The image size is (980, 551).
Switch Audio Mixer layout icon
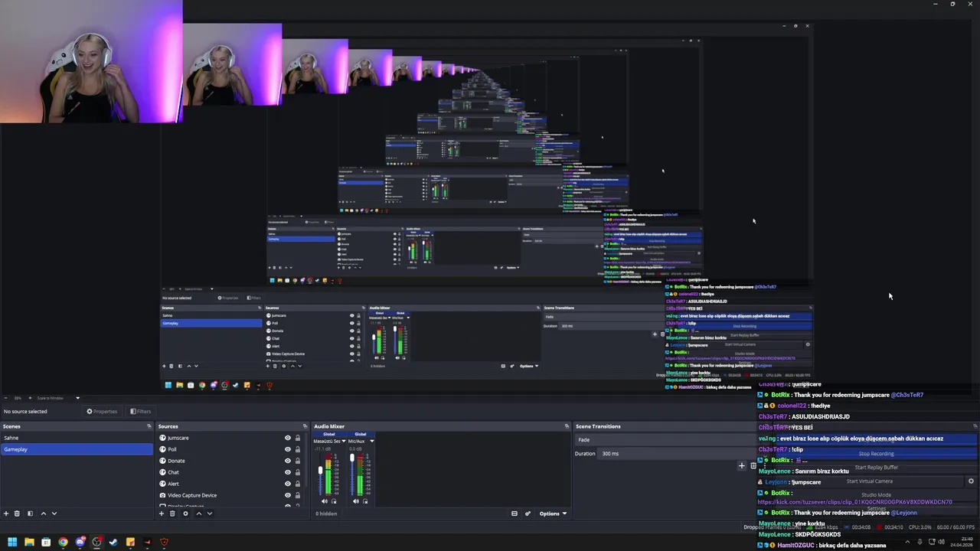click(x=514, y=514)
